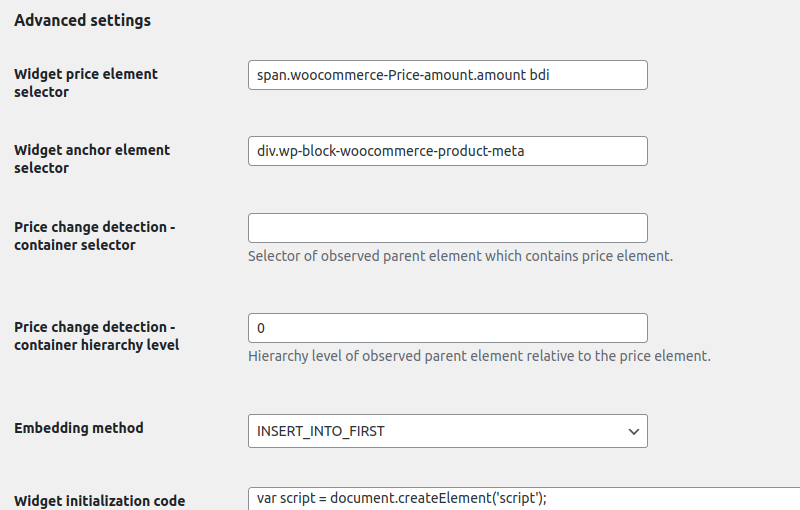The height and width of the screenshot is (510, 800).
Task: Click the 'Selector of observed parent element' help text
Action: point(460,256)
